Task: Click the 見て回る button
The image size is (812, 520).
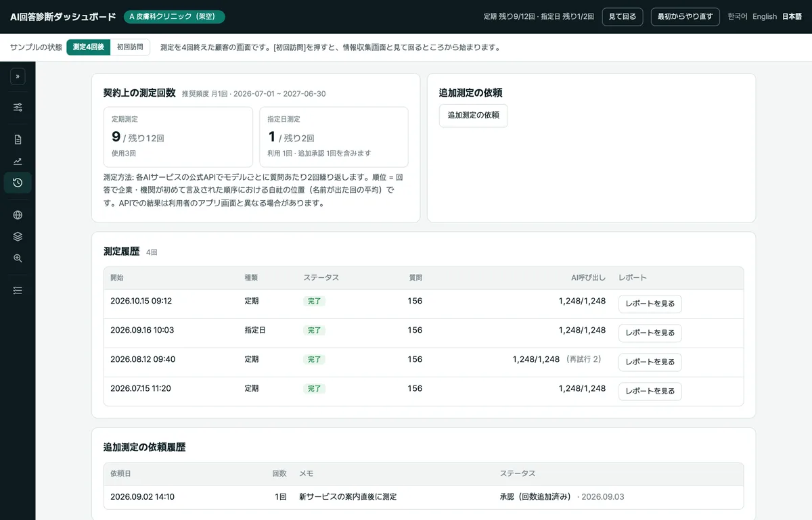Action: pos(623,17)
